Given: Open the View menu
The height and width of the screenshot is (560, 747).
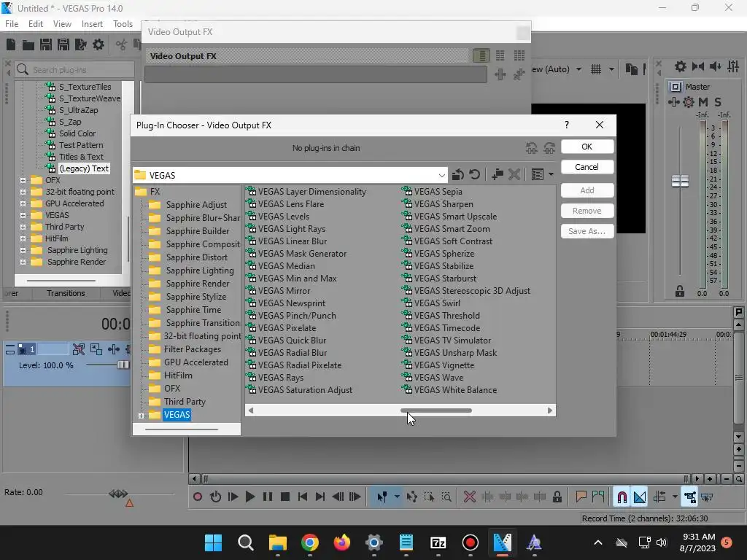Looking at the screenshot, I should pos(62,24).
